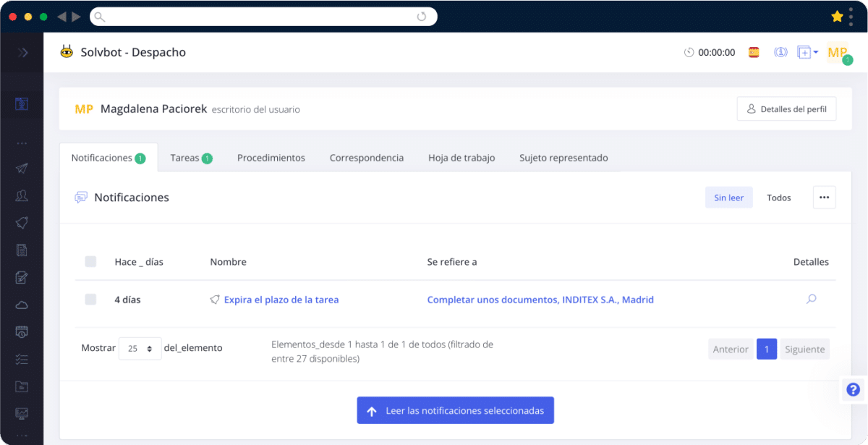This screenshot has height=445, width=868.
Task: Select the Solvbot dashboard icon in sidebar
Action: 22,103
